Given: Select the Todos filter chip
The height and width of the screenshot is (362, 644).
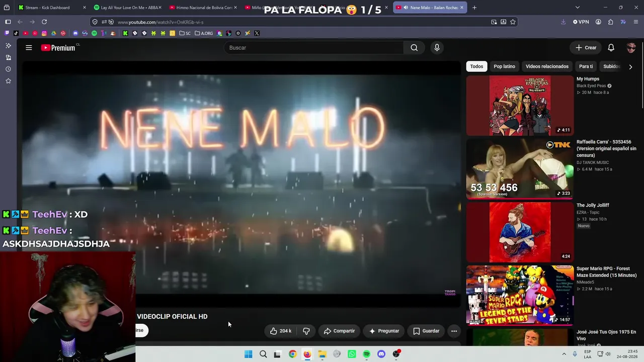Looking at the screenshot, I should click(x=476, y=66).
